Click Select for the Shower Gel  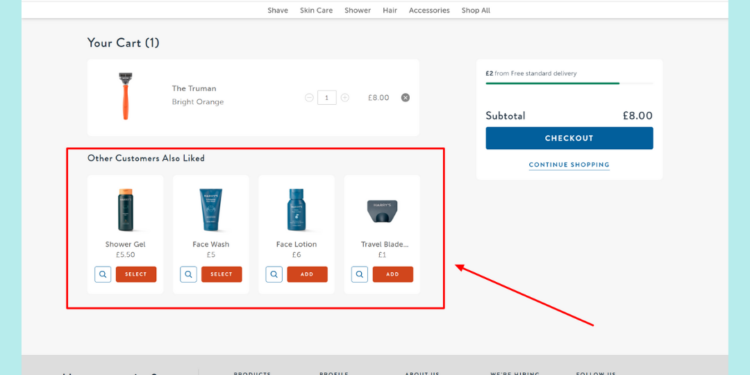coord(136,275)
